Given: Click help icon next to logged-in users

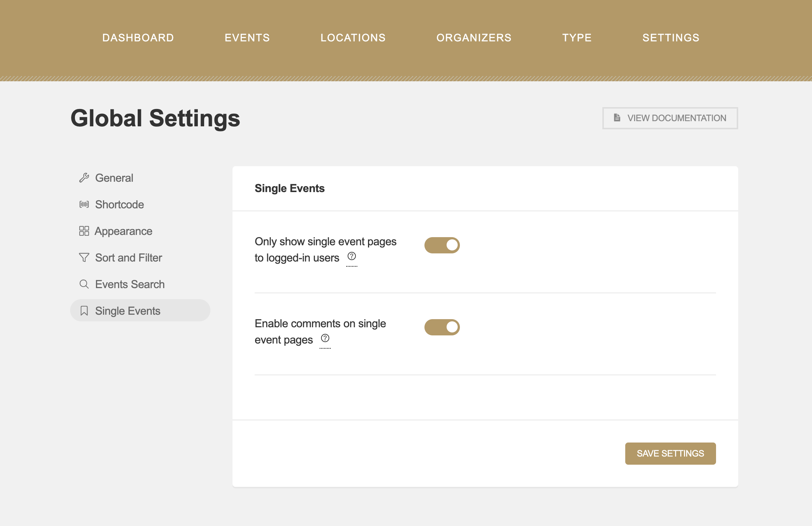Looking at the screenshot, I should click(x=352, y=256).
